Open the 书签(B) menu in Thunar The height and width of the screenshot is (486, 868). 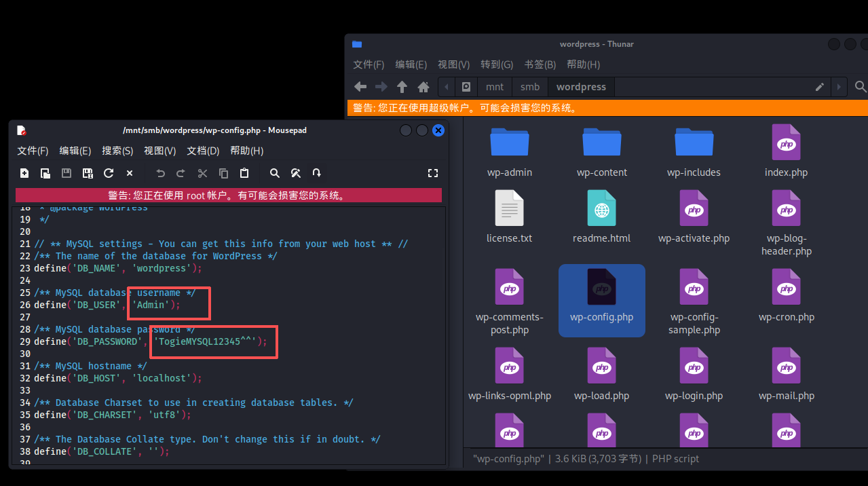(x=540, y=64)
